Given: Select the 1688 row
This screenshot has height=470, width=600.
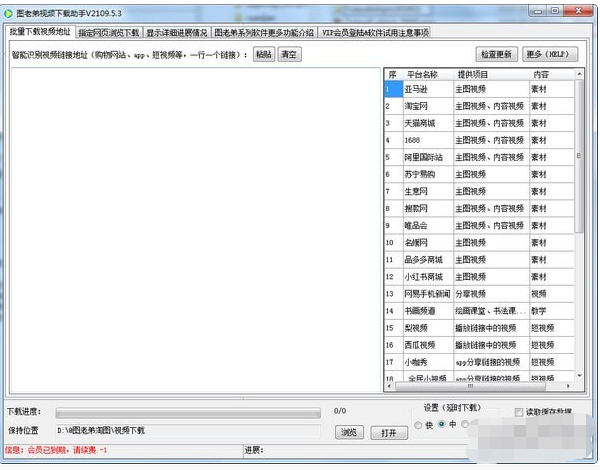Looking at the screenshot, I should click(x=479, y=140).
